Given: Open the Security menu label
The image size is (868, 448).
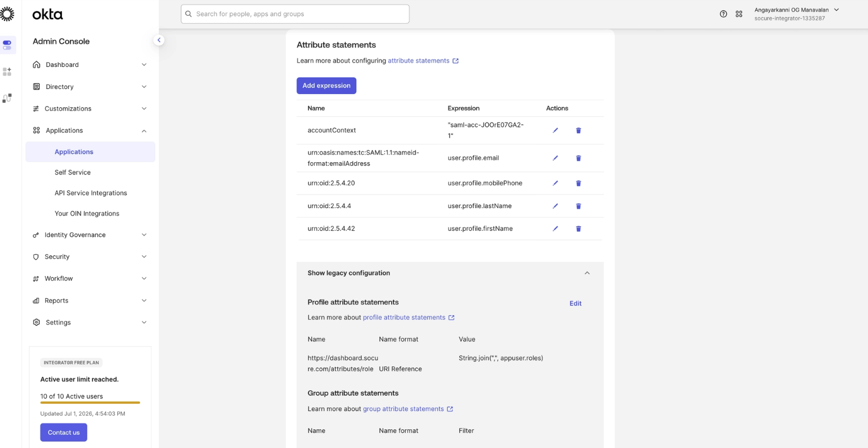Looking at the screenshot, I should 57,257.
